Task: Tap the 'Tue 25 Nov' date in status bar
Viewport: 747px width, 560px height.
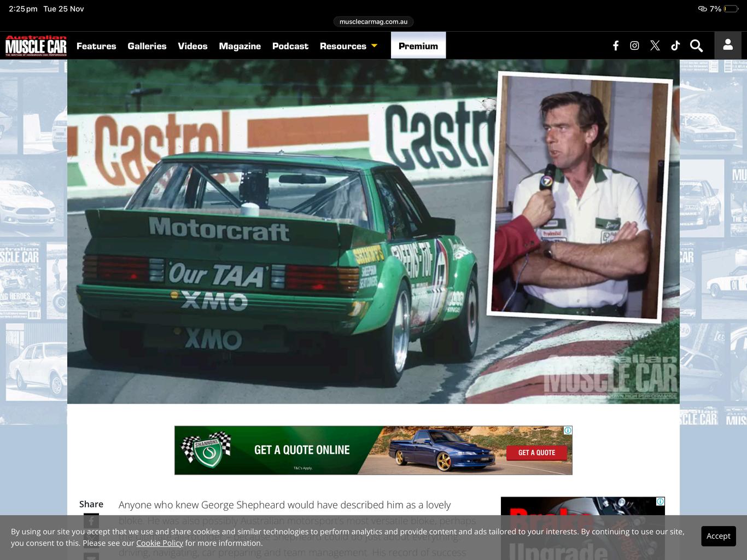Action: coord(63,9)
